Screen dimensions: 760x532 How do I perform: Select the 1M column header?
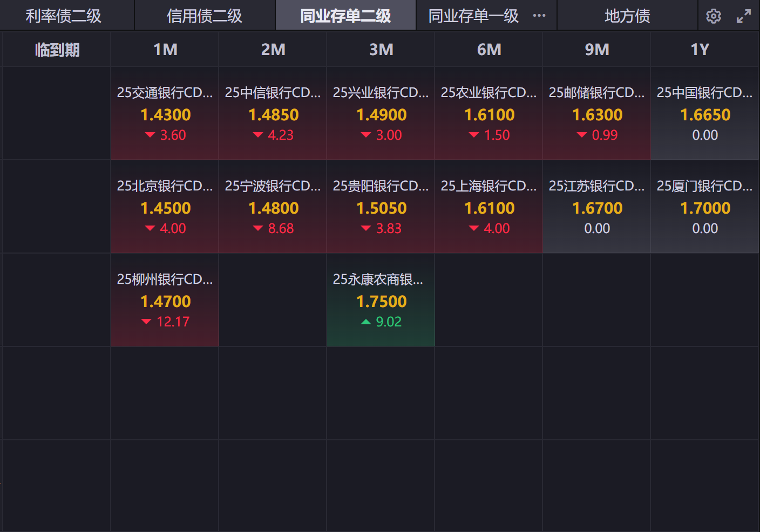coord(165,50)
